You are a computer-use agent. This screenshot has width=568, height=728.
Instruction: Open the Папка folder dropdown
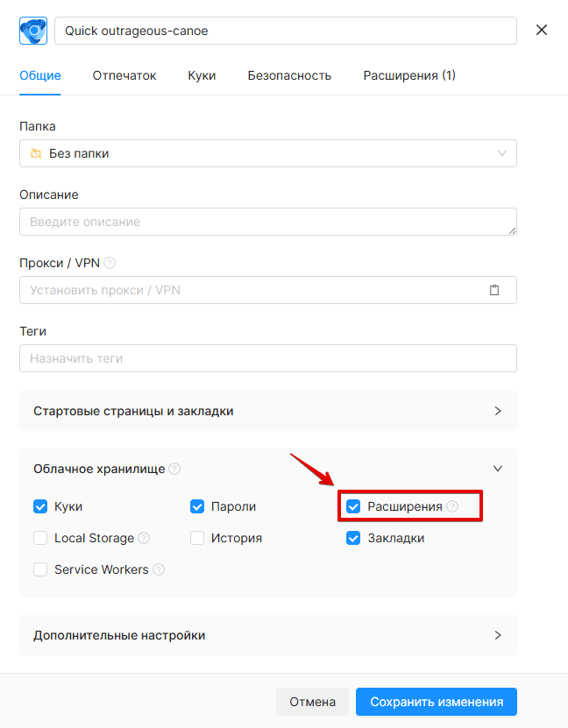[268, 153]
